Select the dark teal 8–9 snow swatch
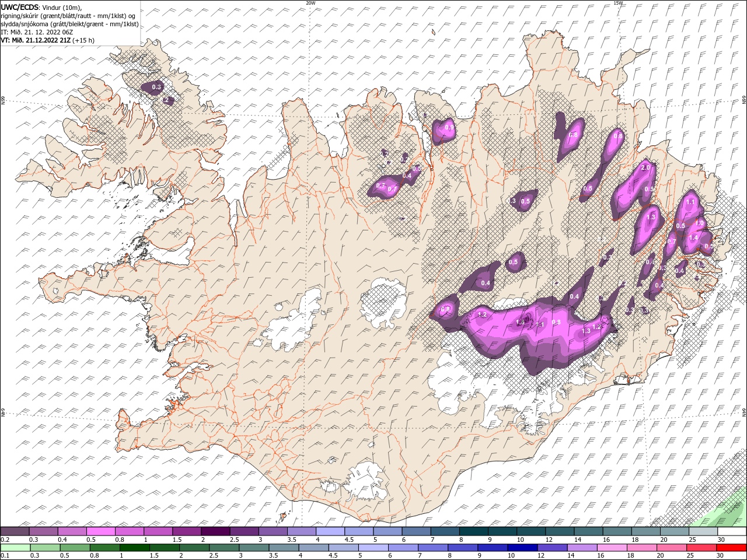This screenshot has height=560, width=747. pos(473,531)
